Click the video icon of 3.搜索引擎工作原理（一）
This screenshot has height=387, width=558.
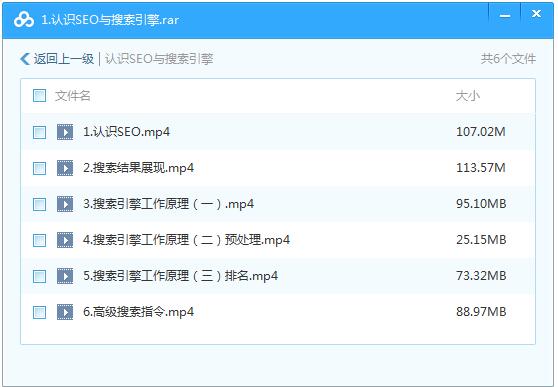coord(65,204)
